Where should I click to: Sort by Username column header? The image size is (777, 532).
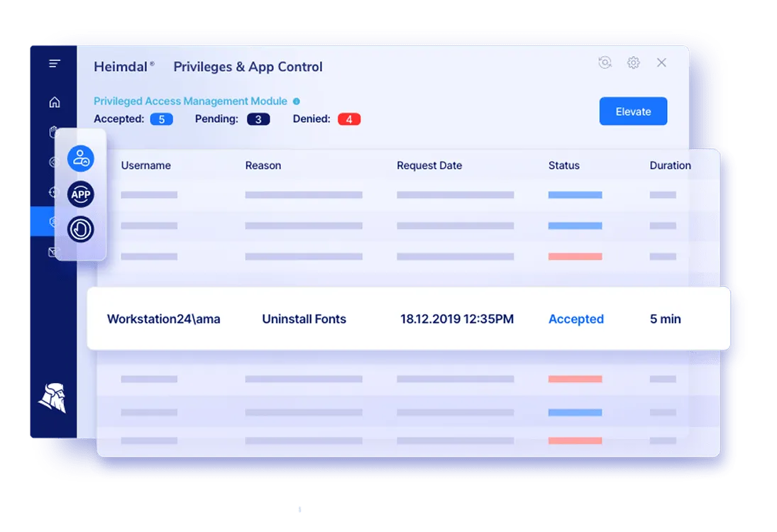[x=145, y=165]
